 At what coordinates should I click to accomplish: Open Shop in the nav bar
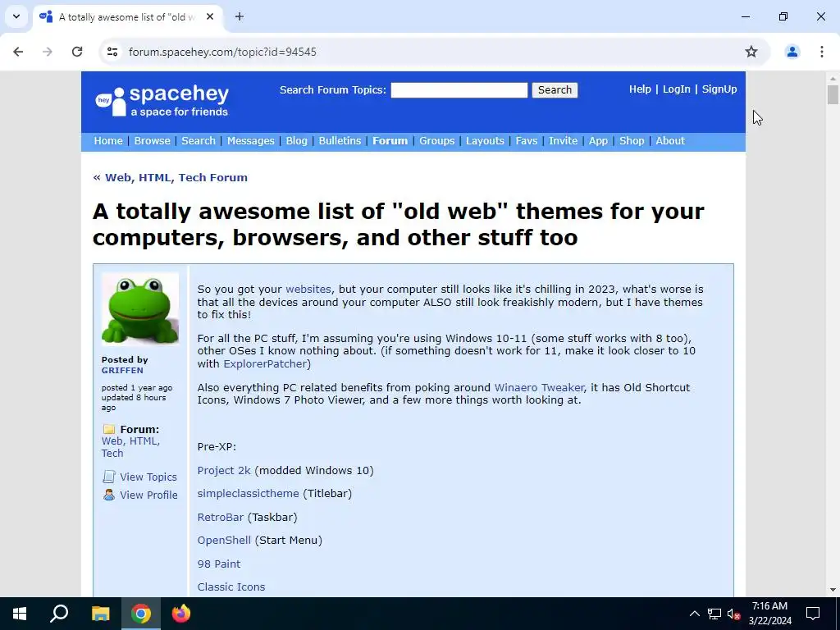point(632,141)
